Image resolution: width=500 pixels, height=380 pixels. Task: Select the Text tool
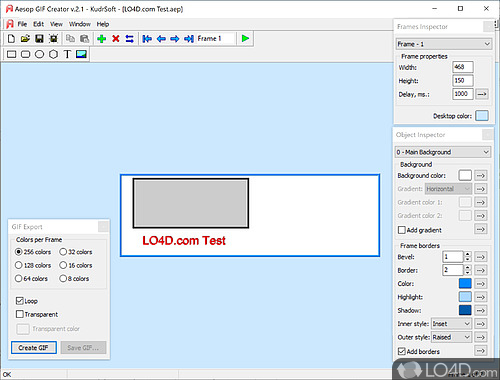[67, 54]
